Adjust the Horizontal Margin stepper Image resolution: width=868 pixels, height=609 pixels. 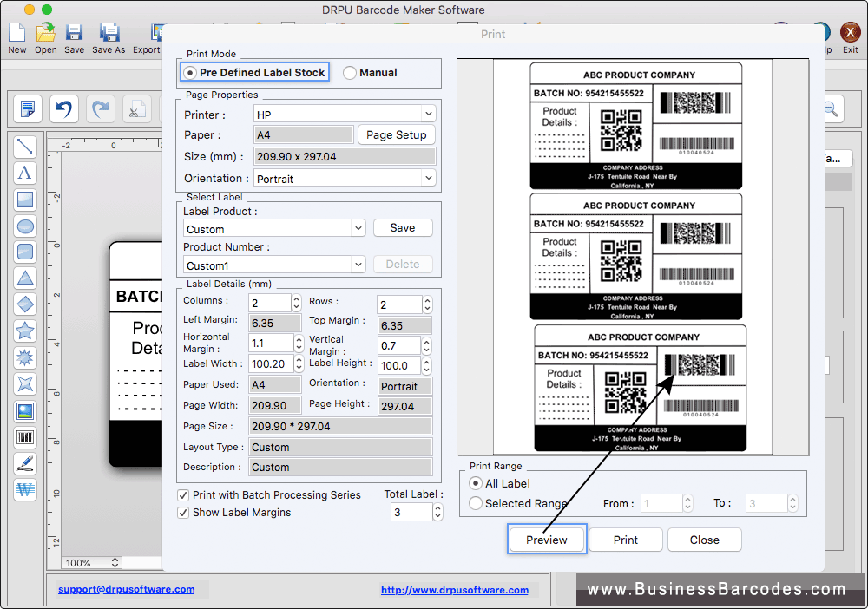(x=299, y=344)
